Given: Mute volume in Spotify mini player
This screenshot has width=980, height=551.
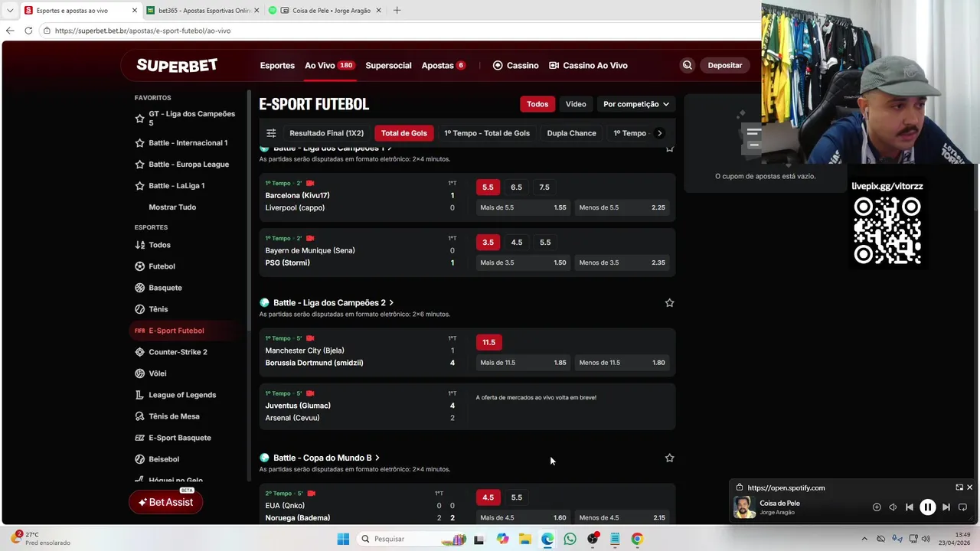Looking at the screenshot, I should [x=893, y=507].
